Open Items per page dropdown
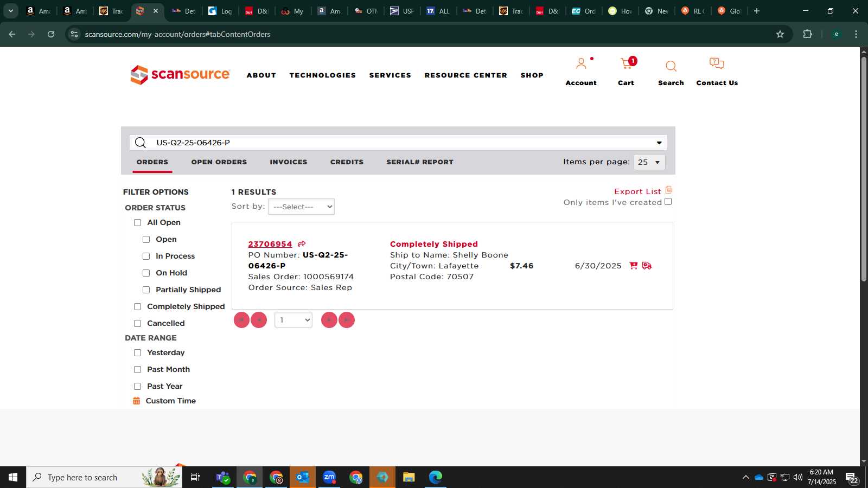This screenshot has height=488, width=868. point(649,162)
